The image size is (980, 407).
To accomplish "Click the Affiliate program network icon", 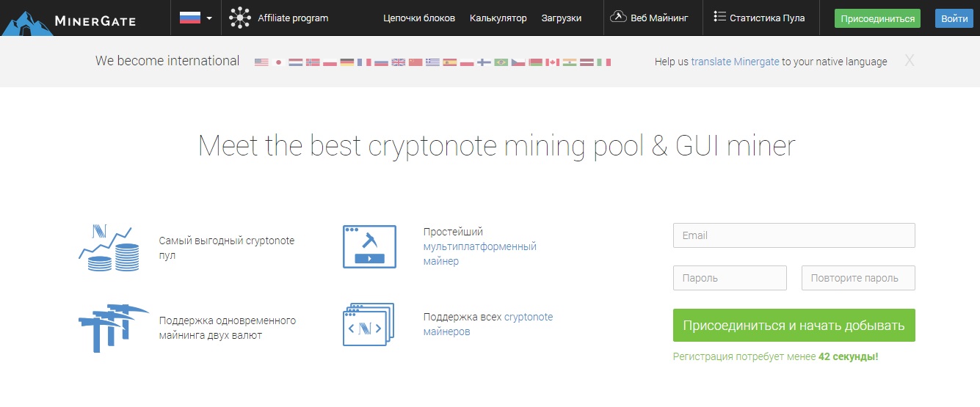I will (x=239, y=18).
